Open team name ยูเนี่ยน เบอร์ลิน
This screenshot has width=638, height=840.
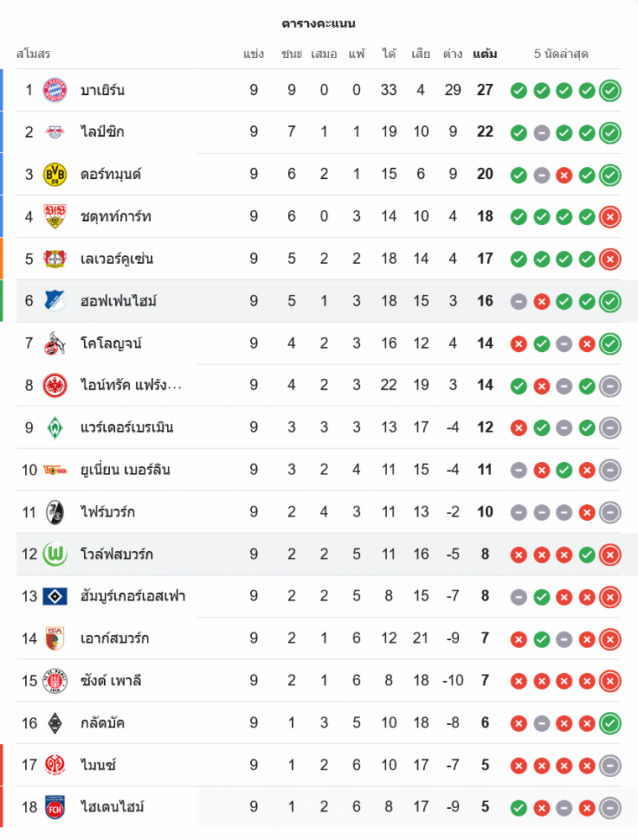click(x=125, y=470)
